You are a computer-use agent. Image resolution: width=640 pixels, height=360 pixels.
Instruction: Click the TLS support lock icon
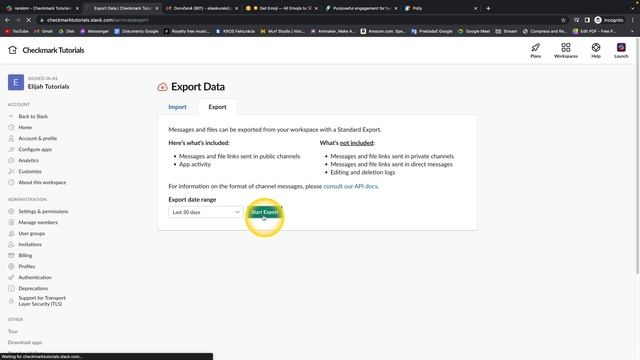click(x=11, y=301)
